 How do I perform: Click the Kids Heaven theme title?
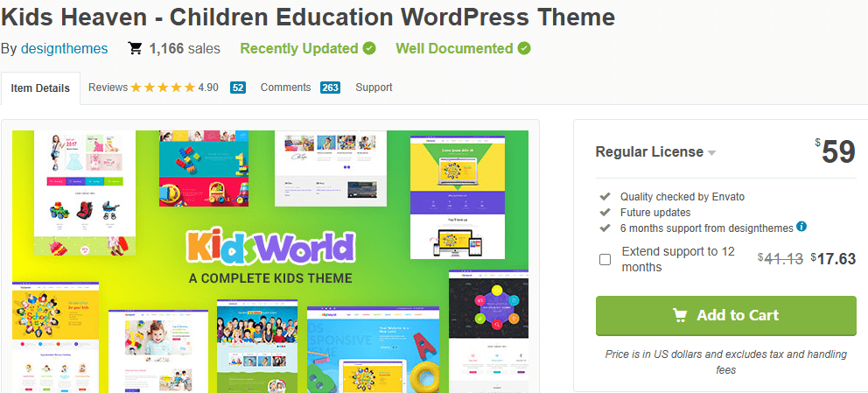[x=308, y=18]
